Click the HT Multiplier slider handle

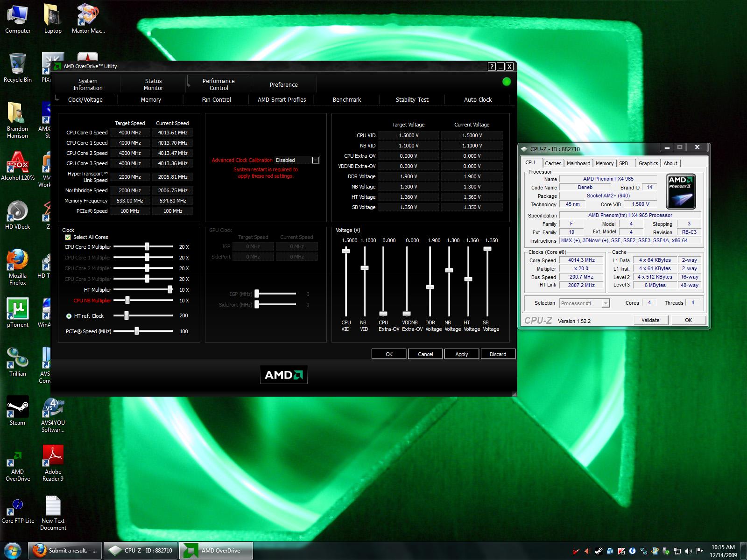point(170,289)
